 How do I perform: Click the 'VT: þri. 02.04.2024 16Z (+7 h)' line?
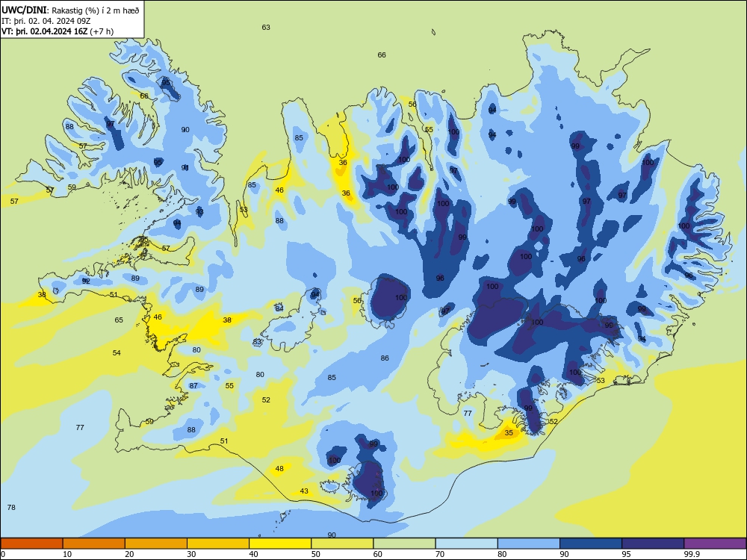[58, 31]
